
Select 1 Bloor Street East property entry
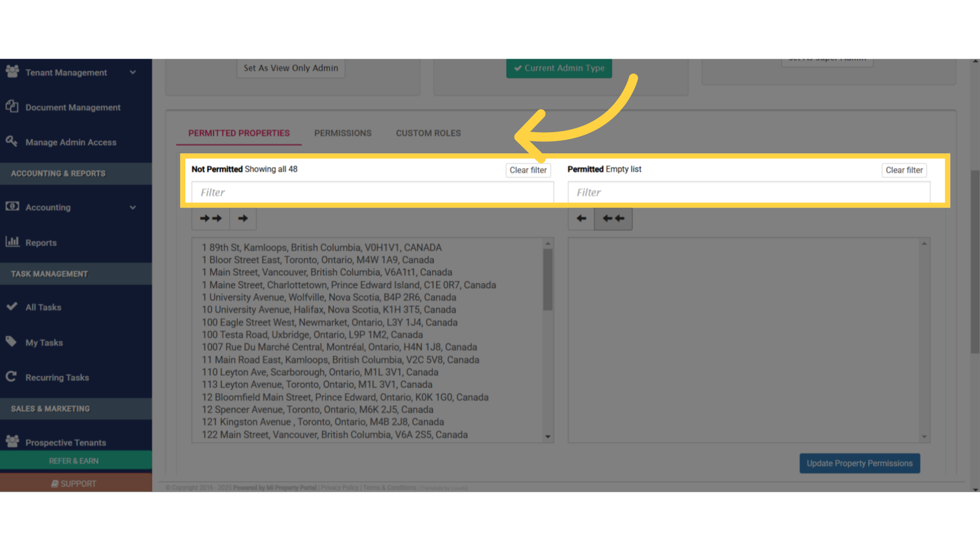coord(317,260)
